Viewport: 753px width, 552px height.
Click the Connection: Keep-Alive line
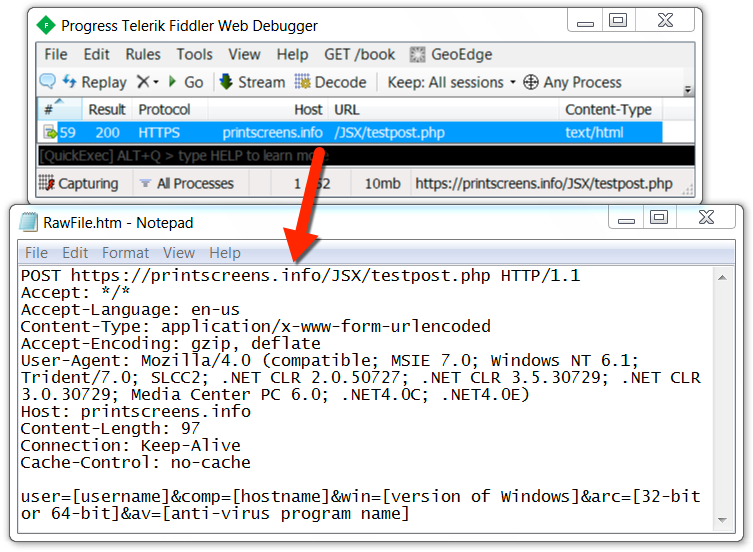[x=130, y=446]
